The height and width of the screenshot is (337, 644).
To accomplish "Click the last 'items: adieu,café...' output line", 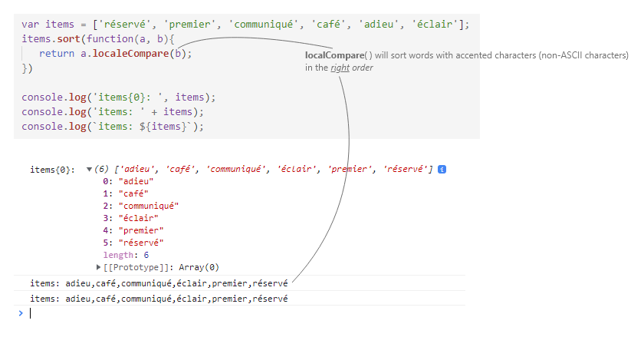I will coord(159,299).
